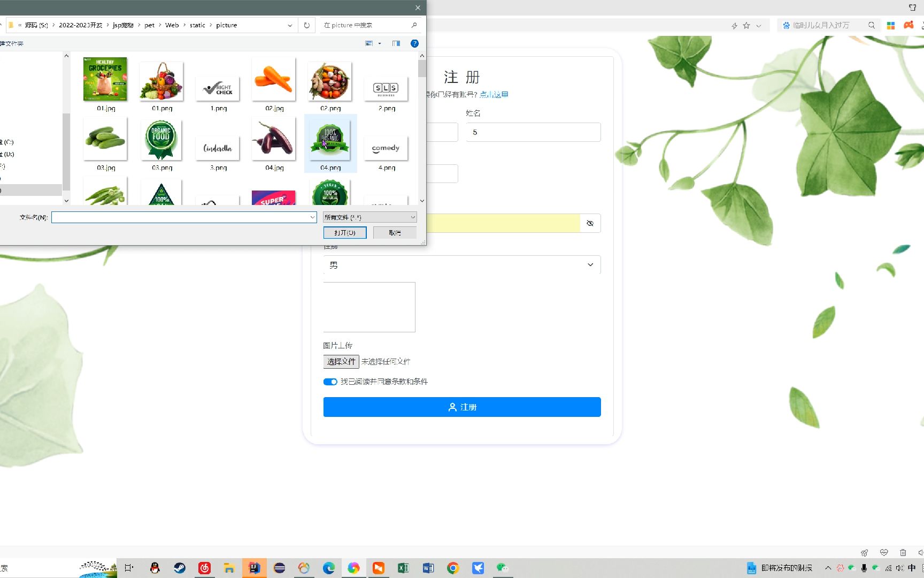Expand the gender dropdown showing 男
The height and width of the screenshot is (578, 924).
462,265
